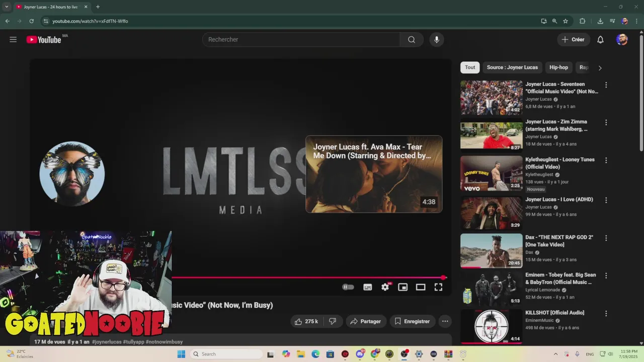
Task: Open tab search dropdown arrow
Action: tap(7, 7)
